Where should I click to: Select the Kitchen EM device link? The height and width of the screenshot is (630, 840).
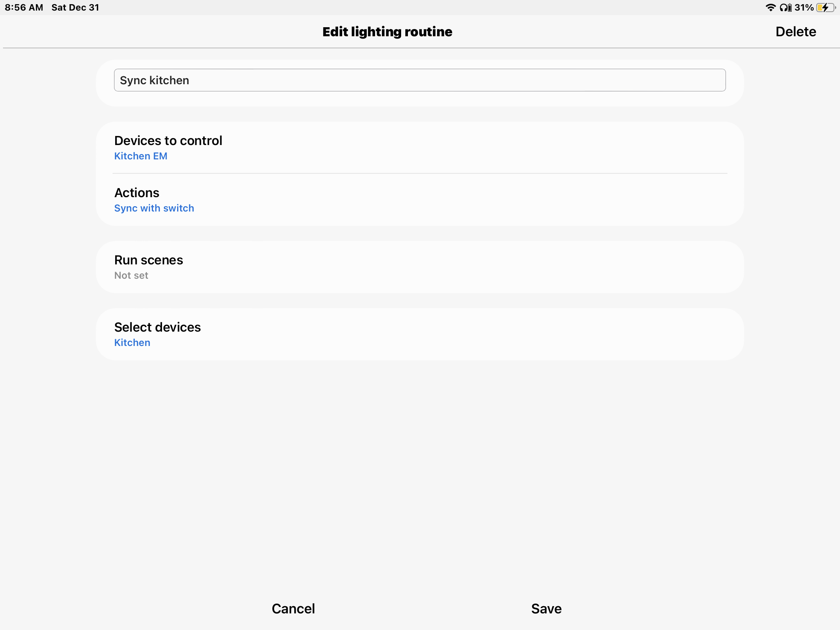click(141, 156)
